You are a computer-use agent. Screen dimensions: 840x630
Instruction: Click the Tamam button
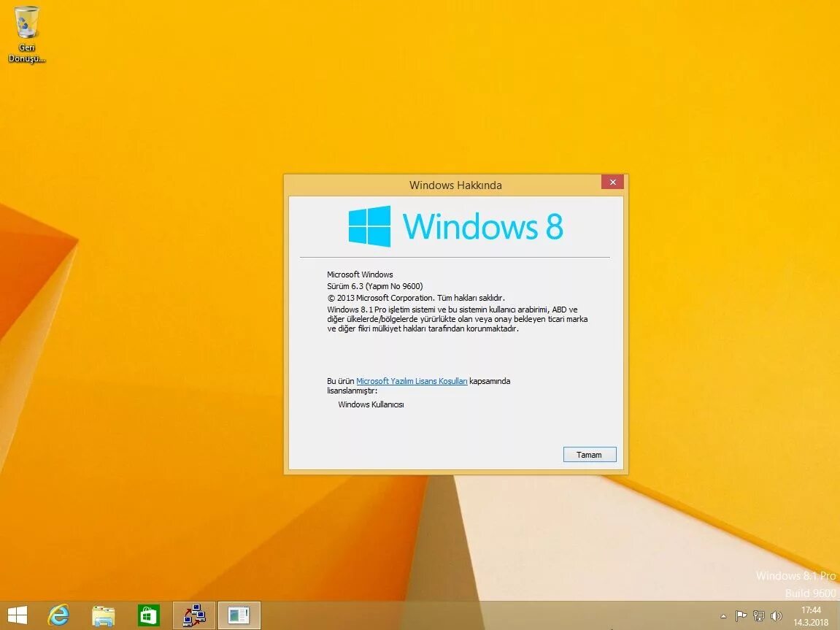coord(589,454)
